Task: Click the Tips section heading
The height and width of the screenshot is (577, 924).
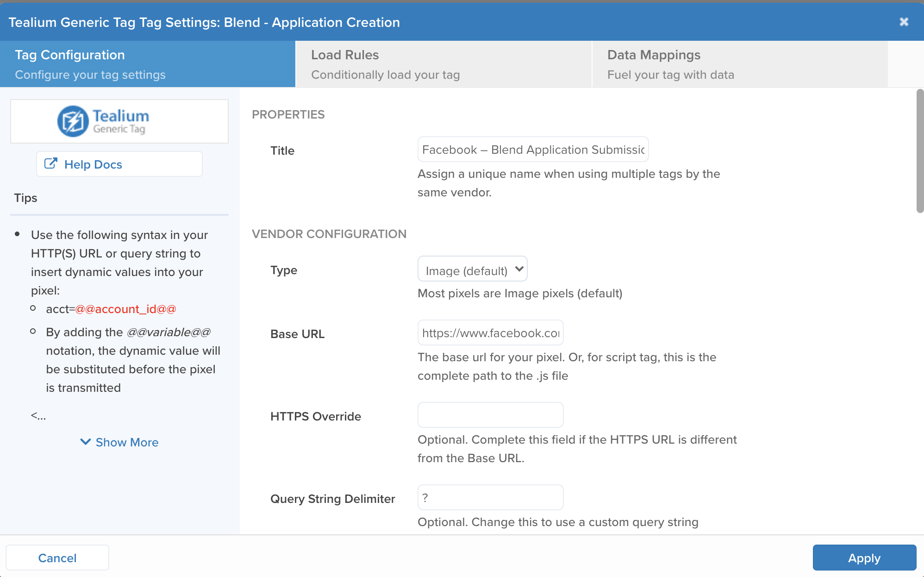Action: pos(26,198)
